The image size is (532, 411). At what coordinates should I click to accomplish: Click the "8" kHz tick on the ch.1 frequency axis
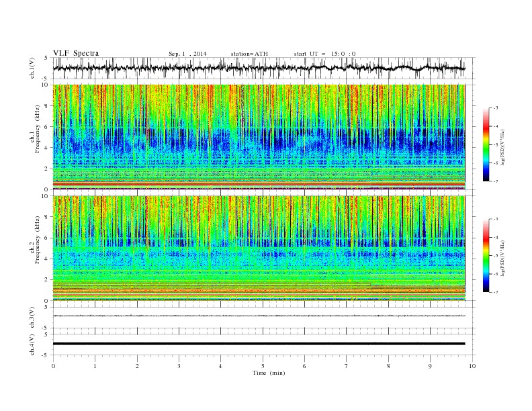[47, 106]
